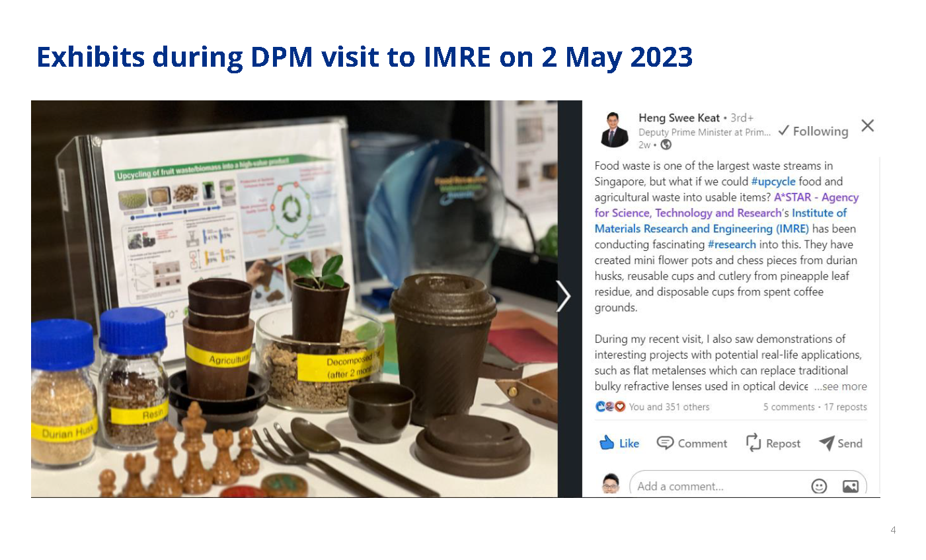Image resolution: width=926 pixels, height=560 pixels.
Task: Advance the photo carousel with the right chevron
Action: 564,297
